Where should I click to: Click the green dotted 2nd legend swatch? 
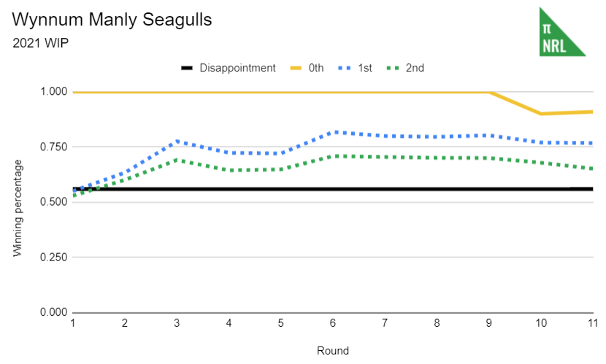coord(394,68)
